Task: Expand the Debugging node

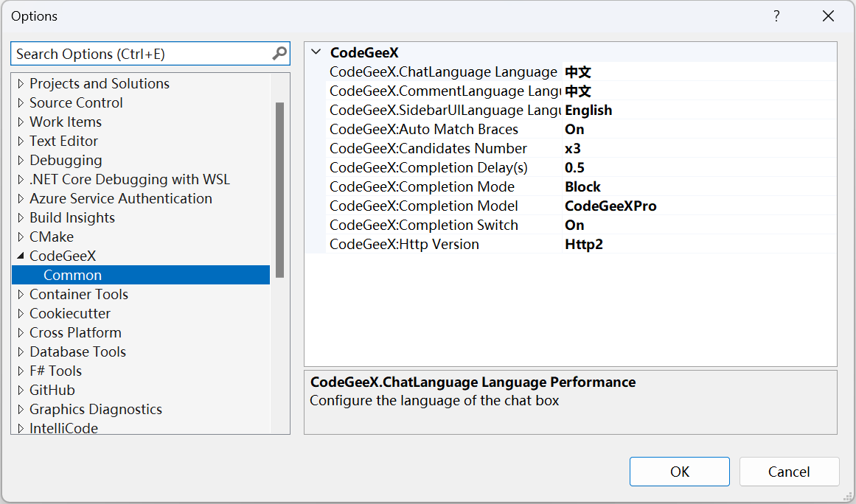Action: point(21,161)
